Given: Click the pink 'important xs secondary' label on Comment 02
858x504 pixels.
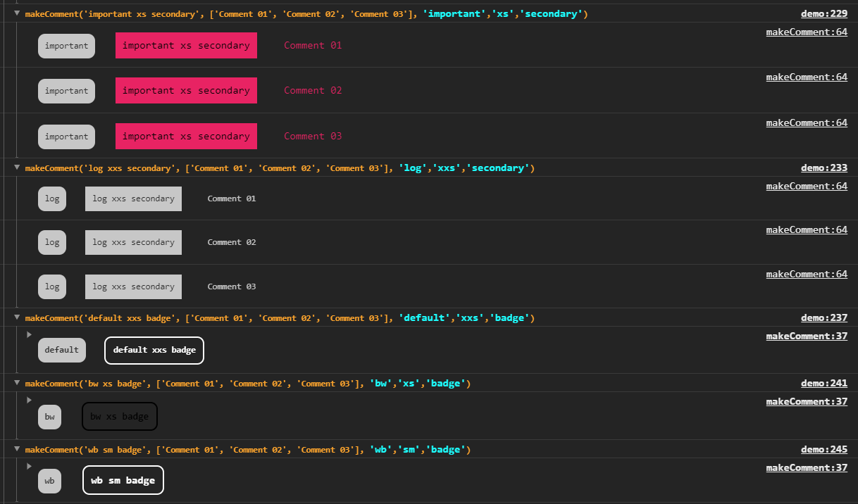Looking at the screenshot, I should pos(186,91).
